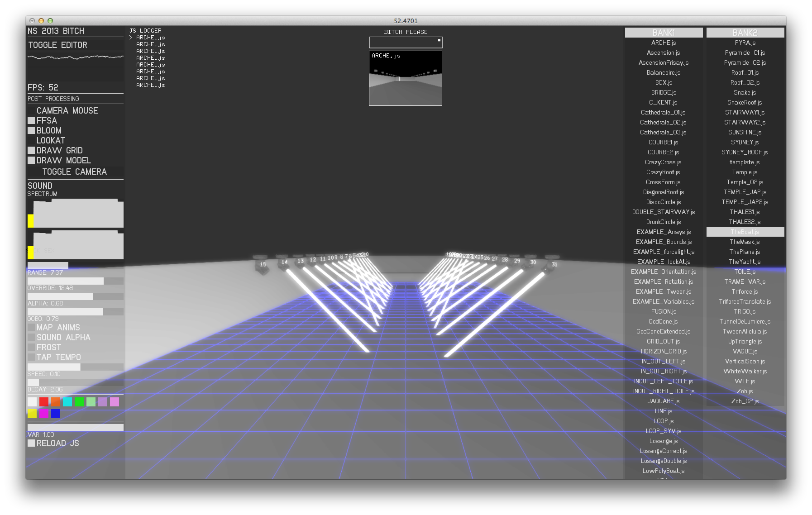Toggle SOUND ALPHA mode
The height and width of the screenshot is (515, 812).
(x=32, y=337)
